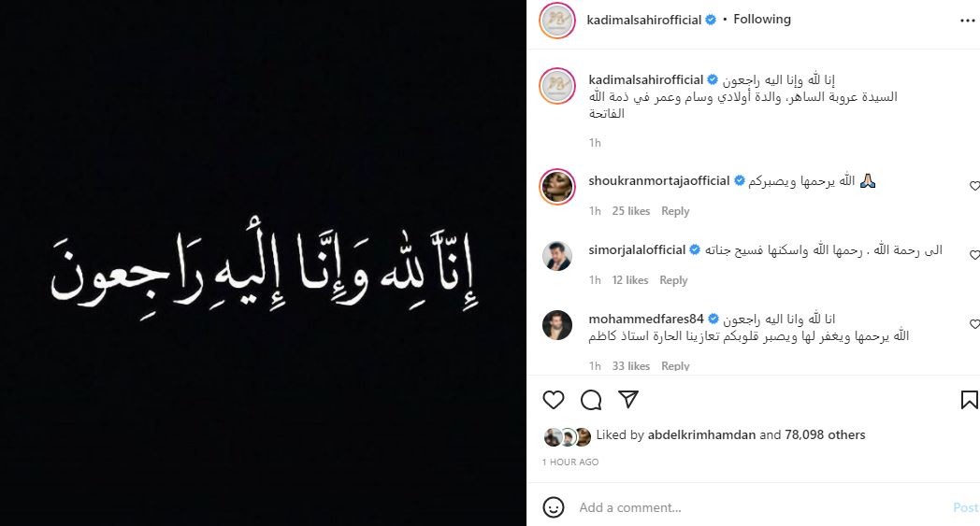Like the post with the heart icon

(554, 400)
